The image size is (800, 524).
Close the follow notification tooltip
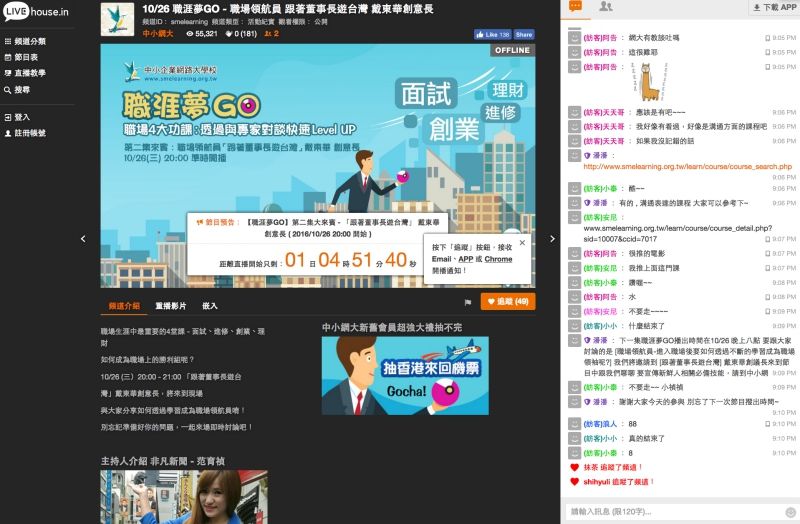tap(522, 243)
